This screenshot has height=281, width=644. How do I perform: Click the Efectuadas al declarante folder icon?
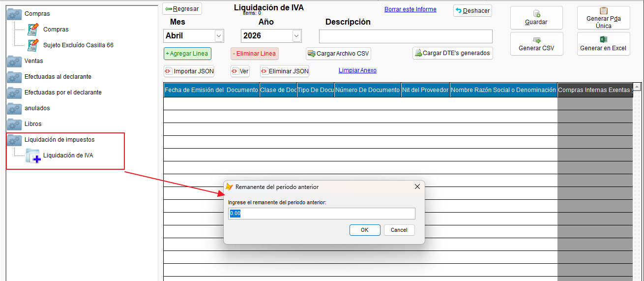point(14,77)
